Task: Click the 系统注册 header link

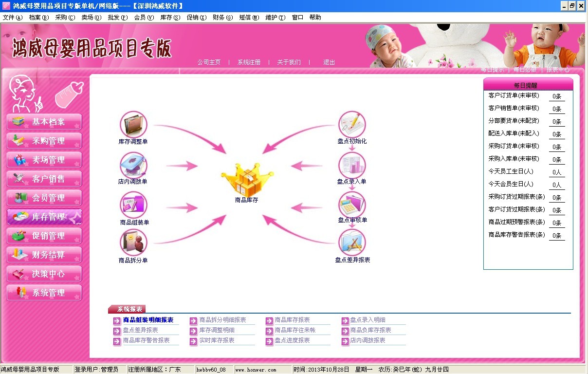Action: pyautogui.click(x=249, y=62)
